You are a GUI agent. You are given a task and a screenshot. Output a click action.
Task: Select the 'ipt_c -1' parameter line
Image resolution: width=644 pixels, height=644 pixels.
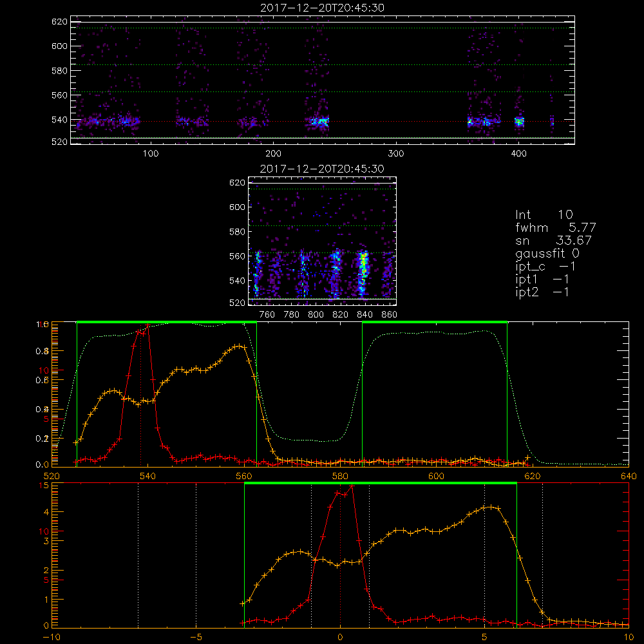click(x=545, y=267)
